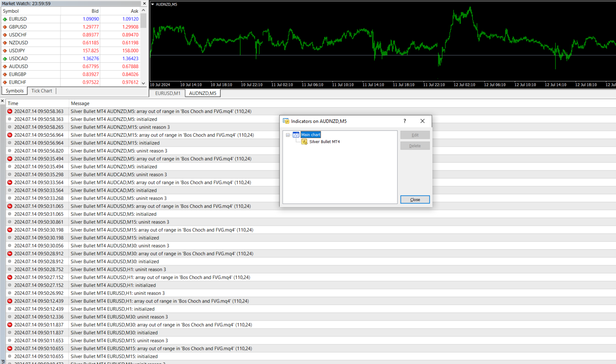Image resolution: width=616 pixels, height=364 pixels.
Task: Click the USDJPY direction arrow icon
Action: click(x=5, y=51)
